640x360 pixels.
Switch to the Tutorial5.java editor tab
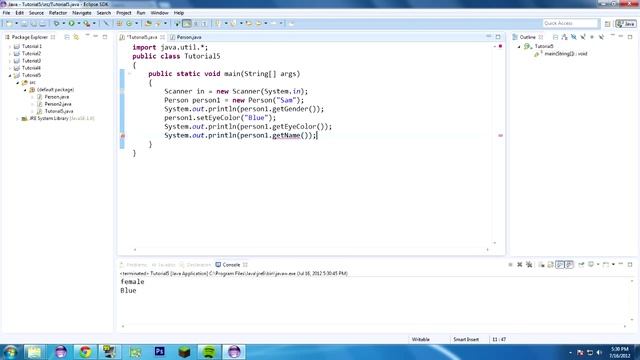click(141, 37)
